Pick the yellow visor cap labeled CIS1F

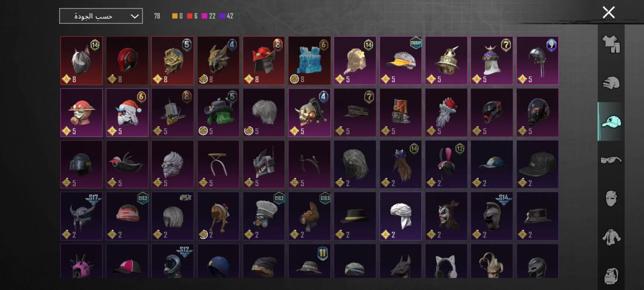point(401,61)
